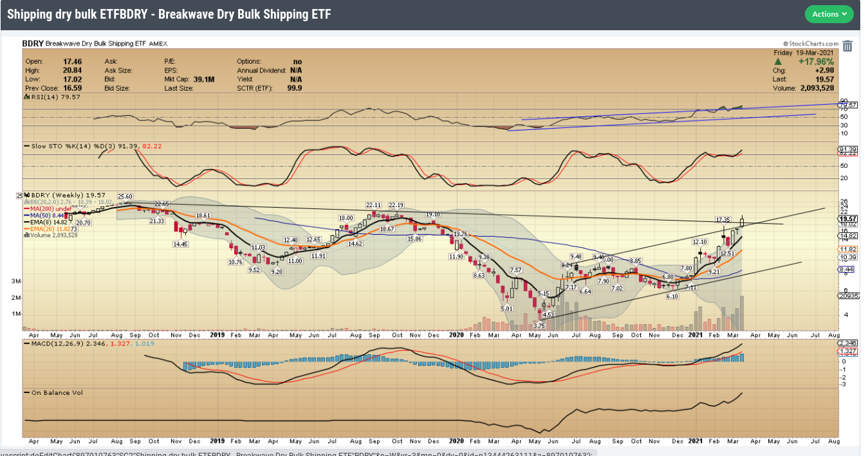Click the 2021 marker on the bottom time axis
Image resolution: width=868 pixels, height=456 pixels.
point(695,442)
